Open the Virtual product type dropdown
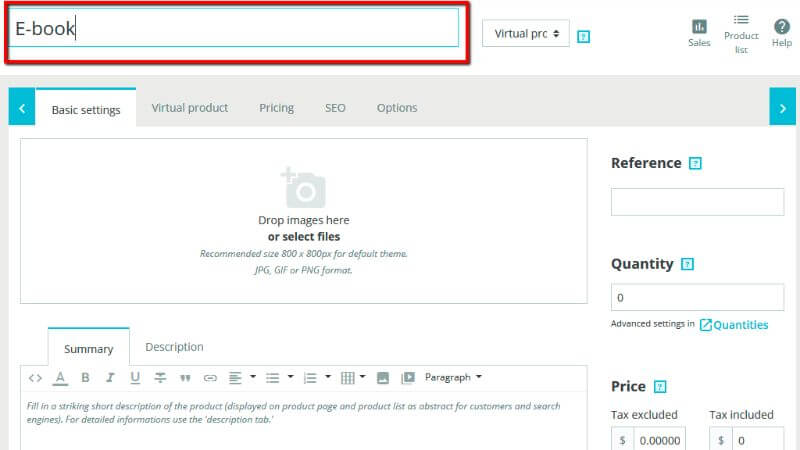Viewport: 800px width, 450px height. (x=526, y=34)
